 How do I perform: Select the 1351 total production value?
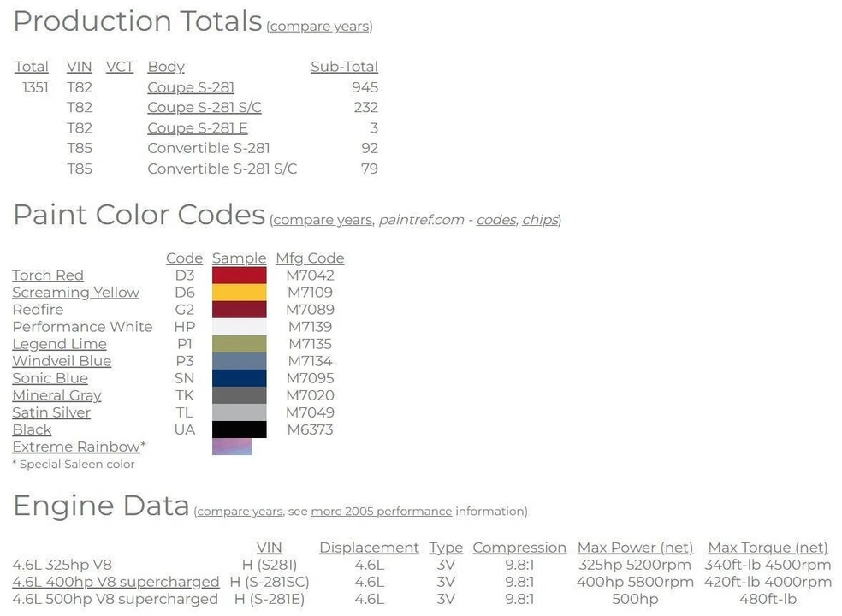pos(35,87)
